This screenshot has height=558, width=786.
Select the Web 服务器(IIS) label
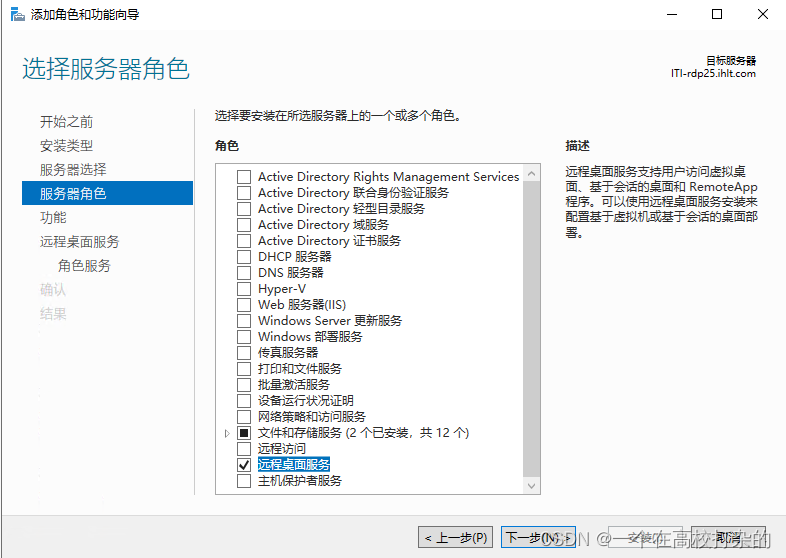(x=302, y=305)
